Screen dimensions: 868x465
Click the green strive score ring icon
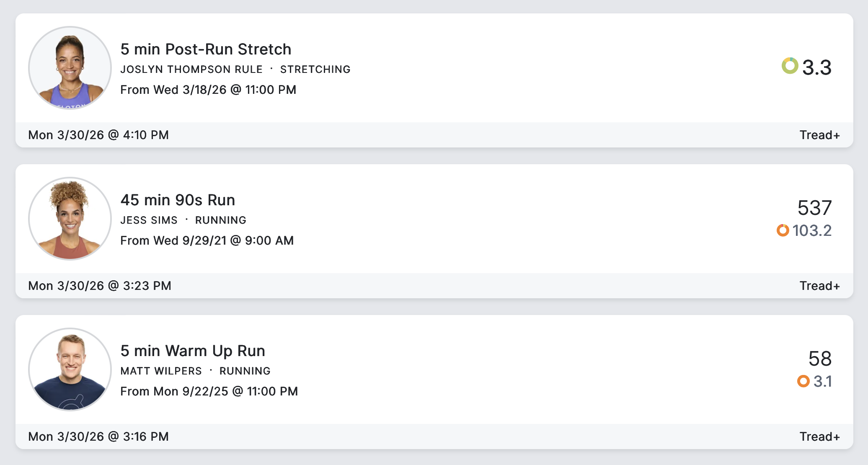790,66
